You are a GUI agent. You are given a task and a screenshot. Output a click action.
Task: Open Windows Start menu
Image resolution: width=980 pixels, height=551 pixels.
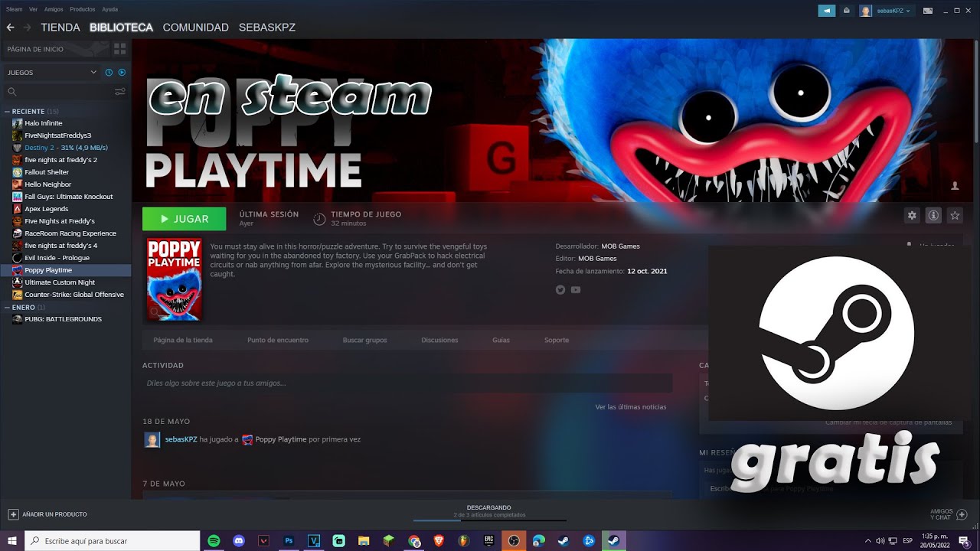tap(12, 541)
